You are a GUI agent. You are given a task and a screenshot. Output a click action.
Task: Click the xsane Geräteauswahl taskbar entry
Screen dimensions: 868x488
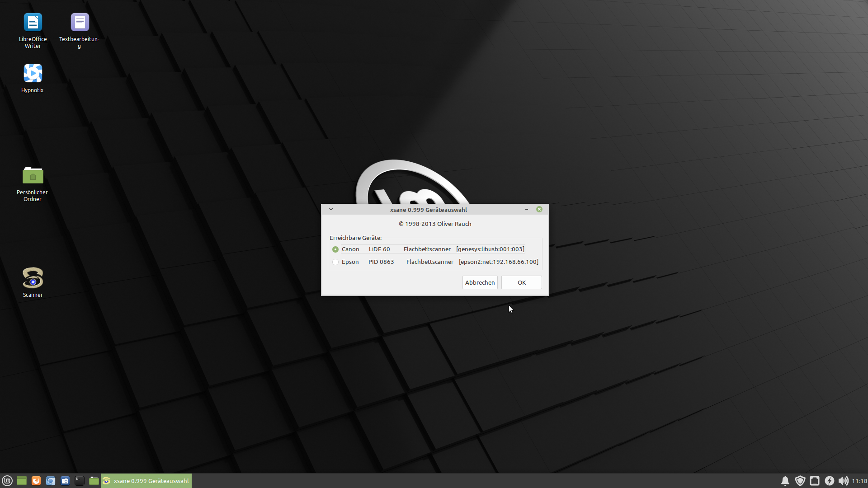pos(146,481)
